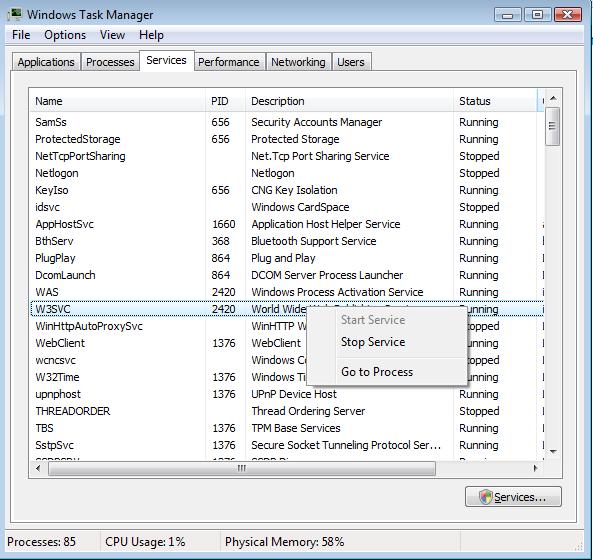Select the W3SVC service row

[286, 309]
